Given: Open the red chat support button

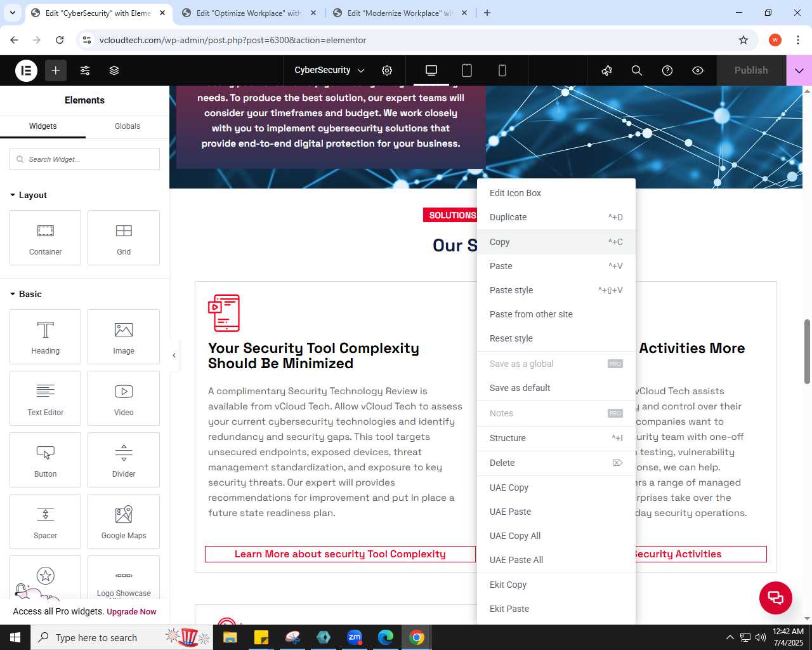Looking at the screenshot, I should [776, 598].
